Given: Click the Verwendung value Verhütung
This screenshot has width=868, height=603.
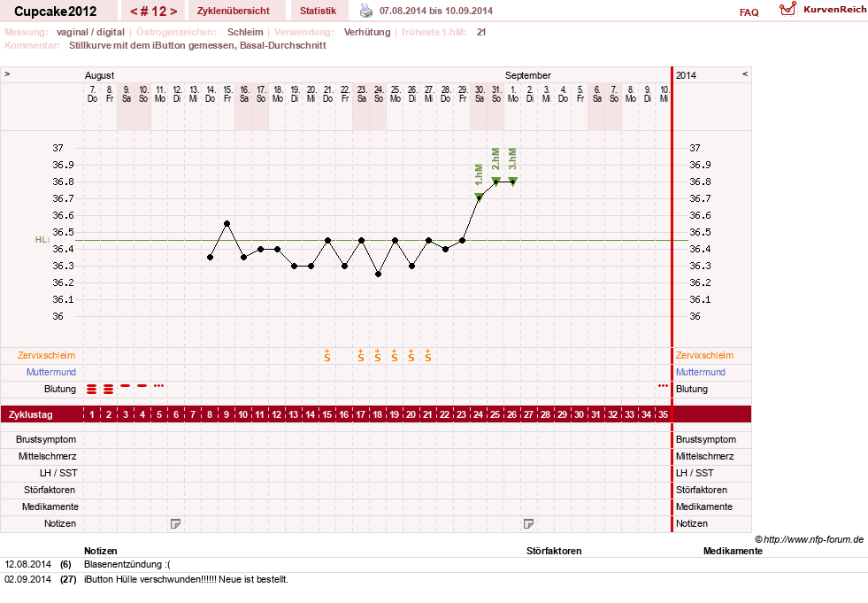Looking at the screenshot, I should point(367,32).
